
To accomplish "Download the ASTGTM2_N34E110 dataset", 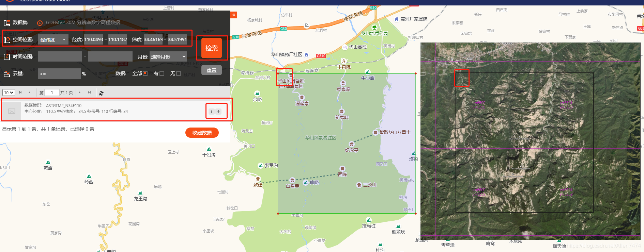I will 218,112.
